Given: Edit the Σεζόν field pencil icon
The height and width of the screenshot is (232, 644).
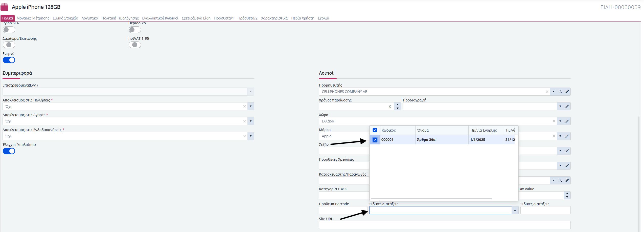Looking at the screenshot, I should coord(567,151).
